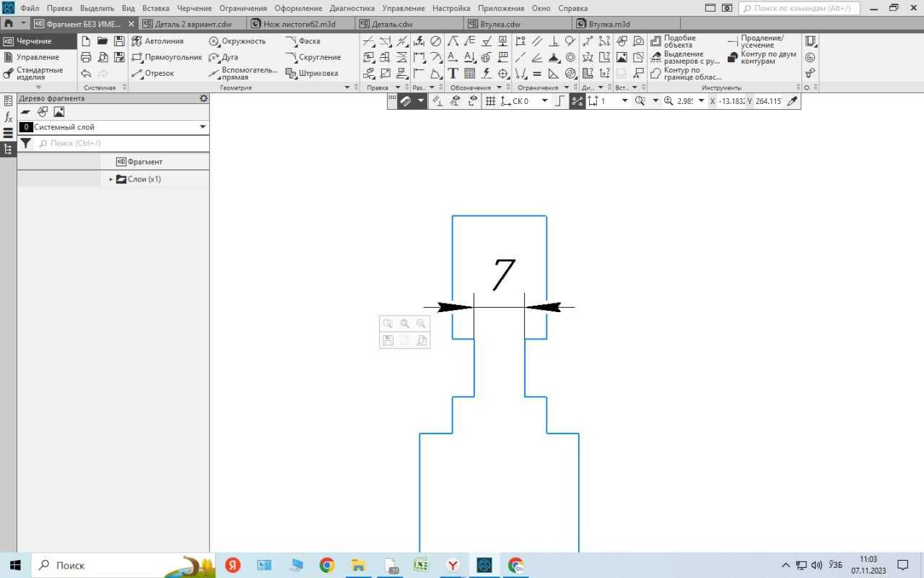Image resolution: width=924 pixels, height=578 pixels.
Task: Select the Стандартные изделия toolbar set
Action: click(38, 73)
